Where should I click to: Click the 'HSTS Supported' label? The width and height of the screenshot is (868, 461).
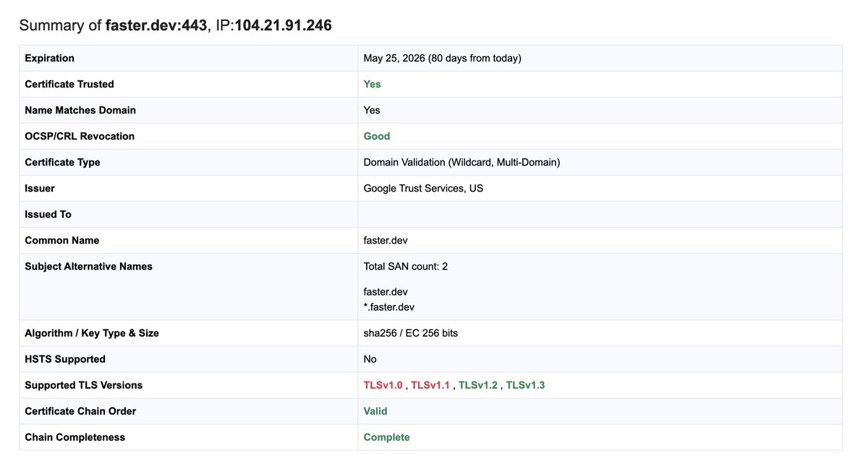(x=65, y=359)
